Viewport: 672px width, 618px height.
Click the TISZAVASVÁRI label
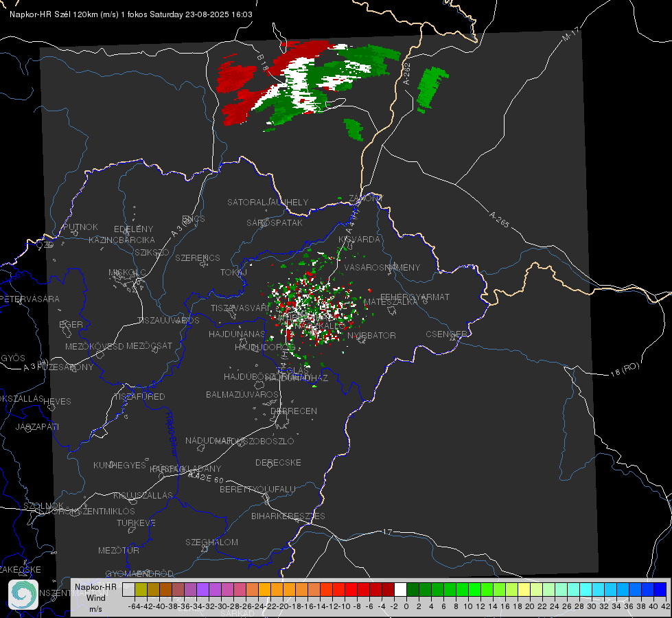(240, 308)
